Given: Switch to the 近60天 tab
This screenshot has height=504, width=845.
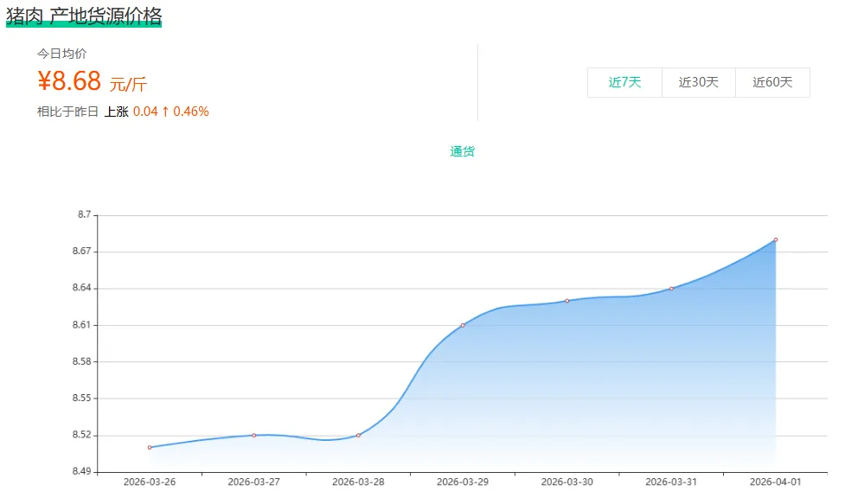Looking at the screenshot, I should [x=772, y=83].
